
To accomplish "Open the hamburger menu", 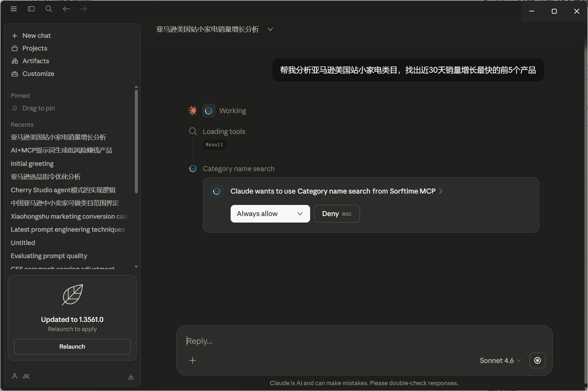I will (14, 9).
